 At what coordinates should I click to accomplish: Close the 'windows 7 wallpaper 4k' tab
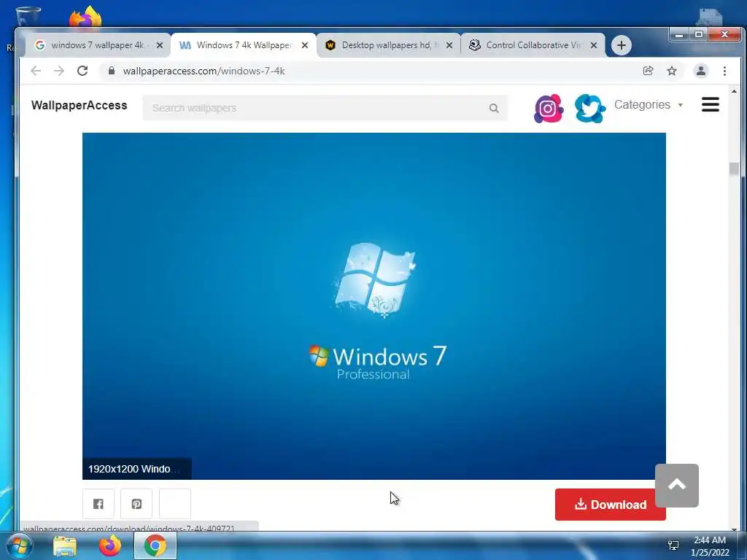[x=160, y=45]
